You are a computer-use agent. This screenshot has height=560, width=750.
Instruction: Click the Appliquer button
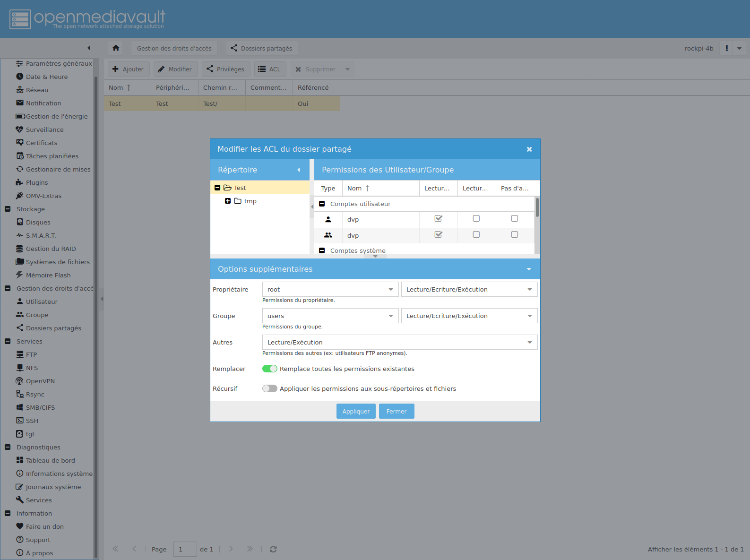[356, 411]
